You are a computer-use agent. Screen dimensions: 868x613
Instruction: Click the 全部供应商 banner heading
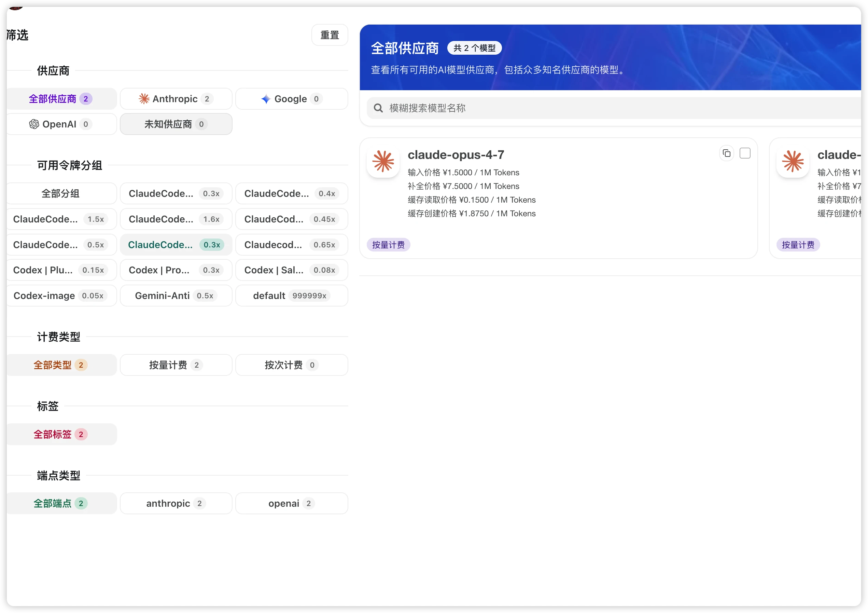click(x=405, y=48)
